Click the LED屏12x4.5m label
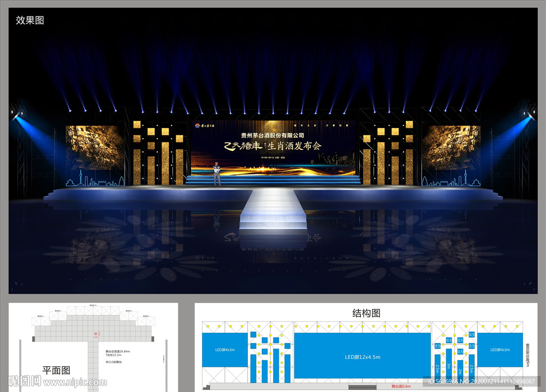The width and height of the screenshot is (546, 392). [x=363, y=357]
